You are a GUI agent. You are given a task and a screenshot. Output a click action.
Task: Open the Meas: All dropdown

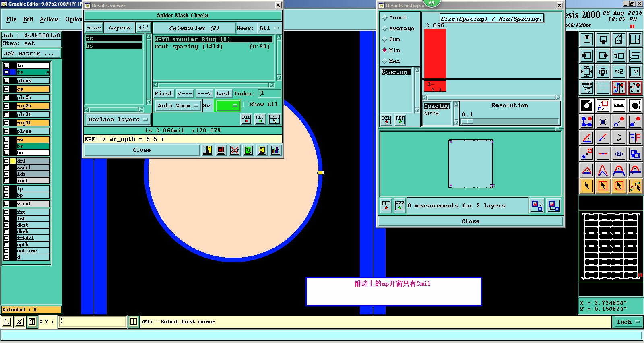269,28
